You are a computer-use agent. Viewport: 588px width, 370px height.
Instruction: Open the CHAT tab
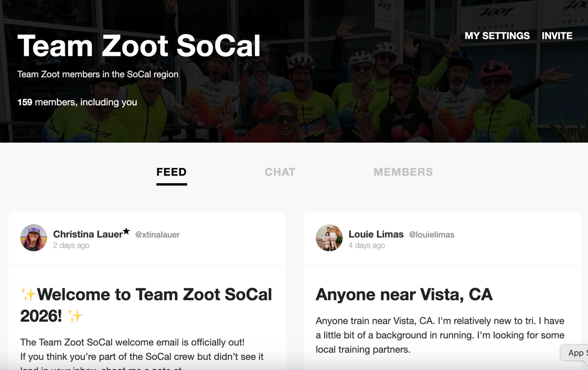[x=280, y=172]
